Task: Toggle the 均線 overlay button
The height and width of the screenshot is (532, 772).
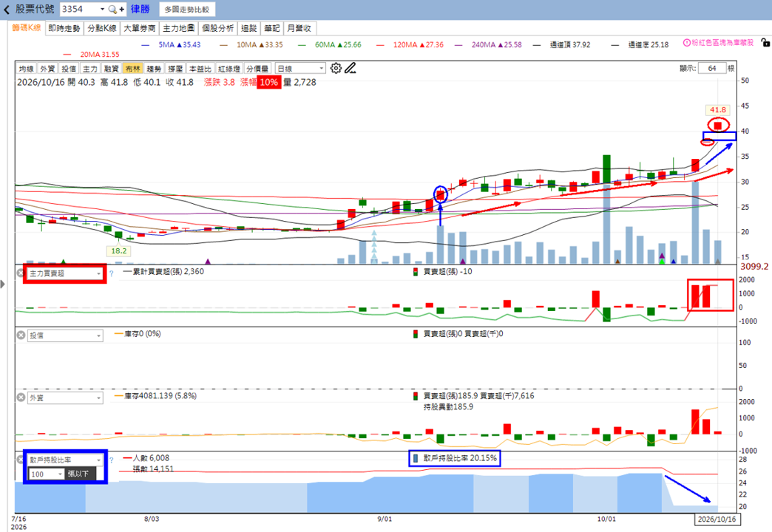Action: click(x=26, y=69)
